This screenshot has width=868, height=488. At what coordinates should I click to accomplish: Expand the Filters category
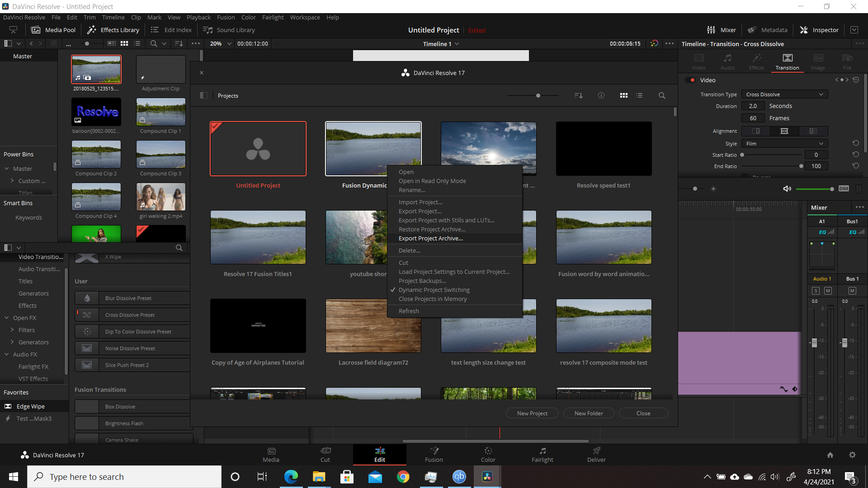[12, 330]
